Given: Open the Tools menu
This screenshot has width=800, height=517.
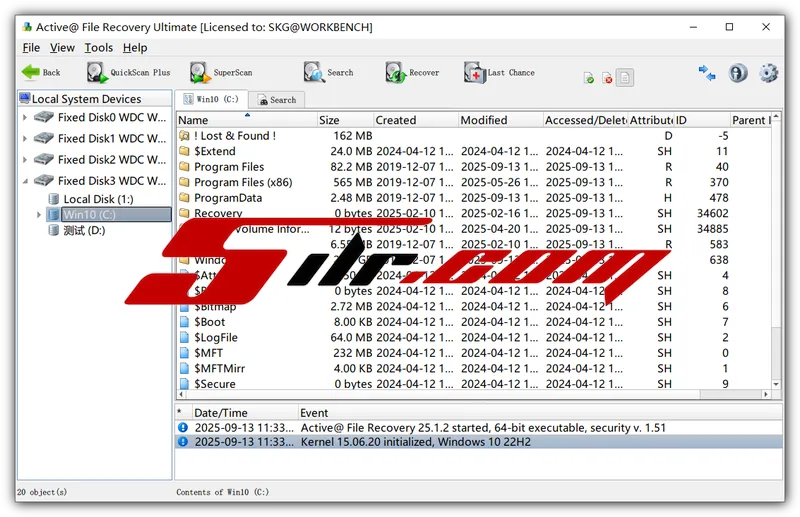Looking at the screenshot, I should (98, 47).
